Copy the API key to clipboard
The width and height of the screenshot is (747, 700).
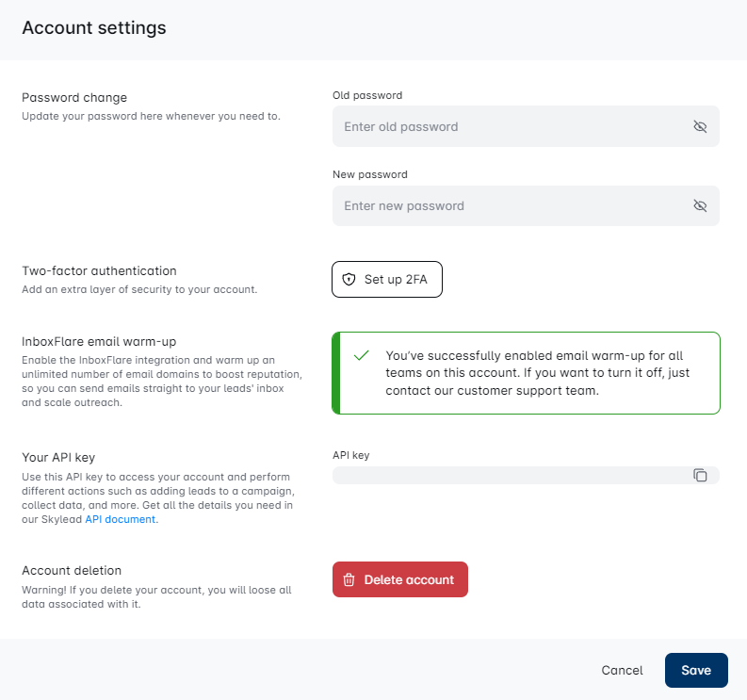point(700,476)
